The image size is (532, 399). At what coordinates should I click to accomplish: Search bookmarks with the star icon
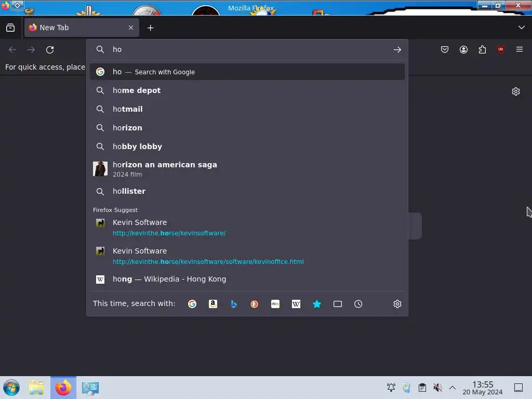[x=316, y=304]
